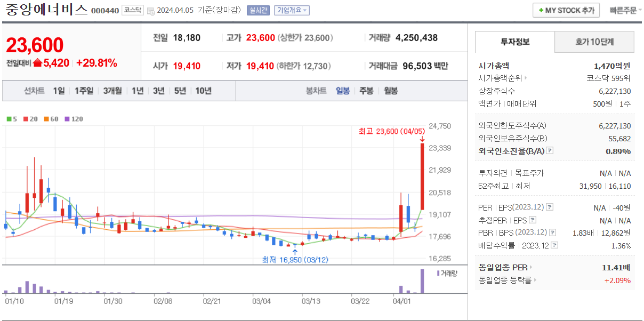Image resolution: width=644 pixels, height=321 pixels.
Task: Select the 1주일 line chart period
Action: (x=84, y=91)
